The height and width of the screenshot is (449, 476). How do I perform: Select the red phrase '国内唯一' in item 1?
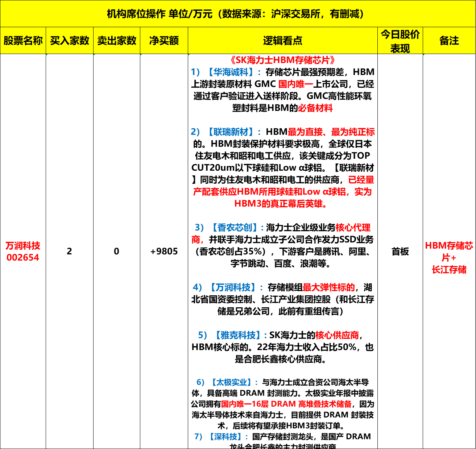295,84
